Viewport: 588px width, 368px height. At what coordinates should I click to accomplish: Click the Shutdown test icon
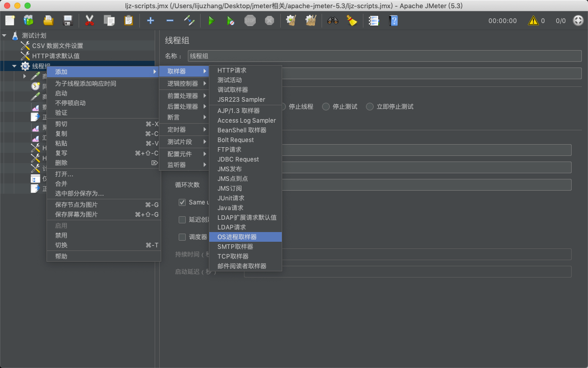(x=269, y=20)
